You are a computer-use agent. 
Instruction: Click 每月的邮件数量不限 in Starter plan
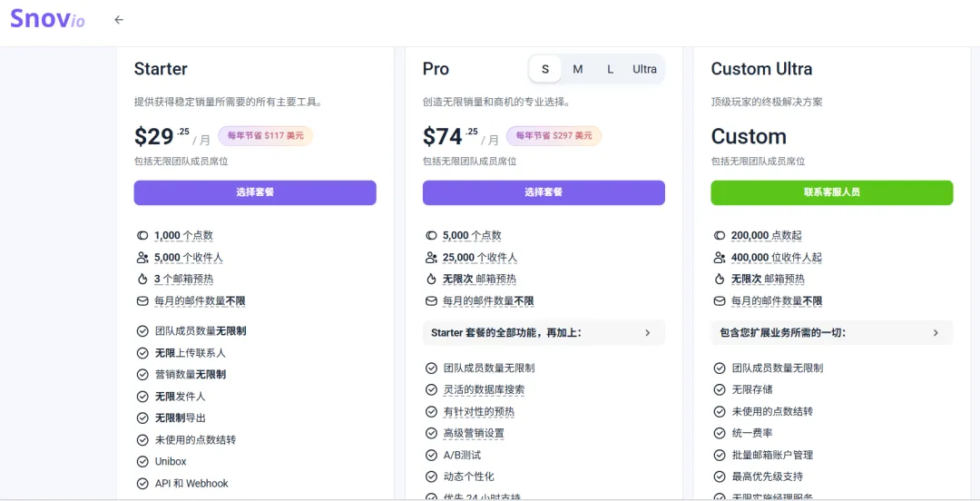pyautogui.click(x=200, y=300)
